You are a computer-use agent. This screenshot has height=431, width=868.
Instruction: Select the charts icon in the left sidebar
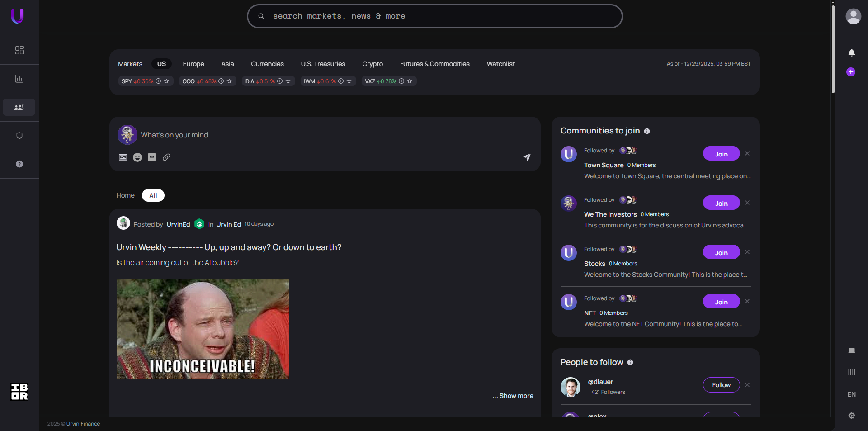19,79
